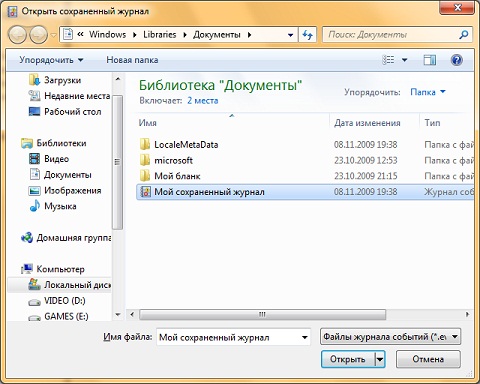Open the Упорядочить toolbar menu
The image size is (480, 384).
click(51, 60)
